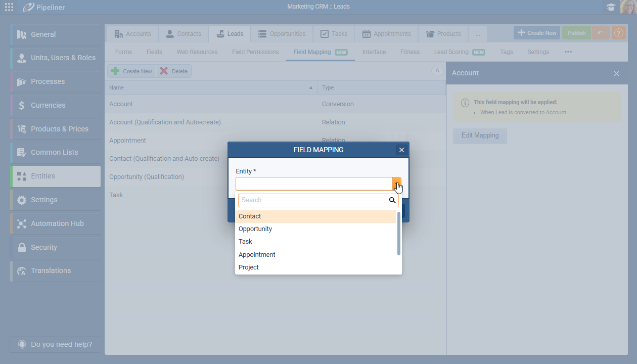Click the undo arrow button beside Publish
This screenshot has height=364, width=637.
point(600,33)
